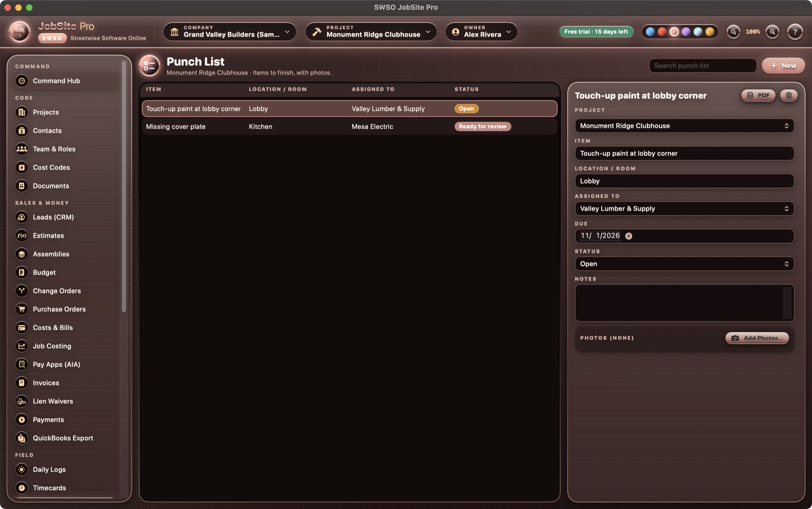Go to Daily Logs
This screenshot has height=509, width=812.
tap(49, 470)
